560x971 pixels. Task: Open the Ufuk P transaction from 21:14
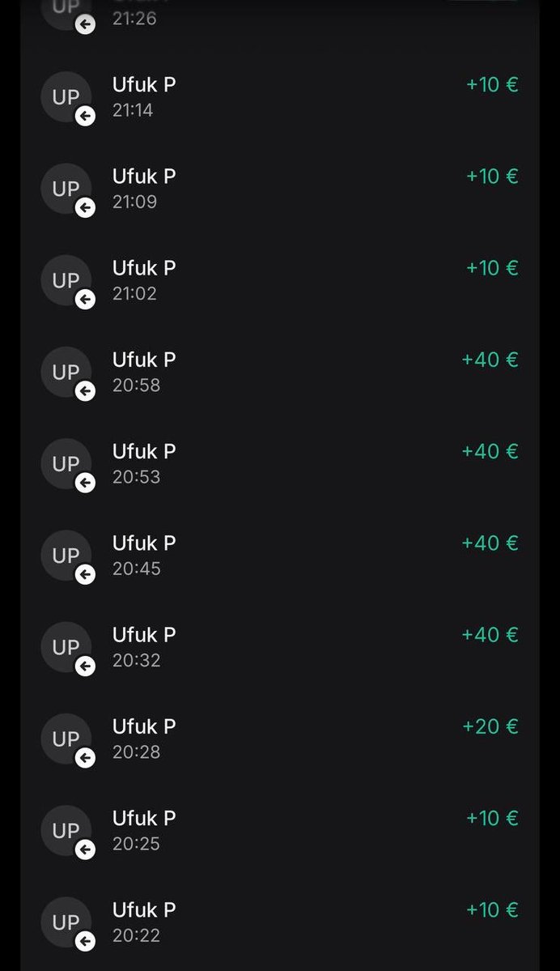coord(280,96)
